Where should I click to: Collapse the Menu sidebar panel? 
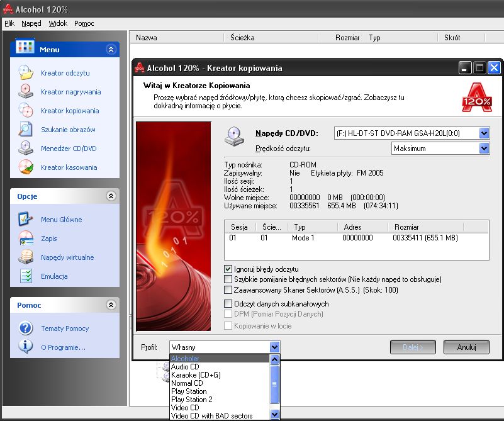(111, 49)
